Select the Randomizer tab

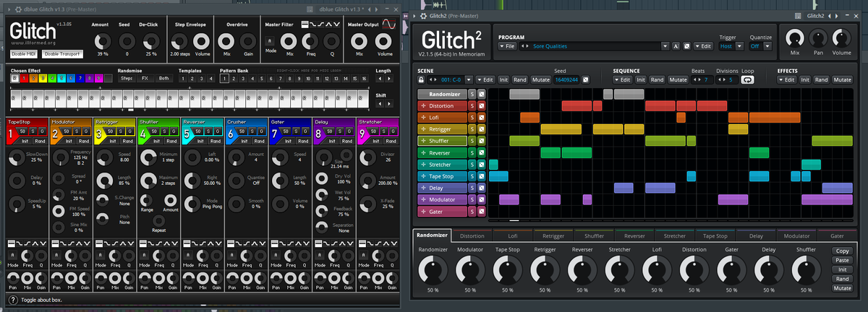click(x=433, y=235)
